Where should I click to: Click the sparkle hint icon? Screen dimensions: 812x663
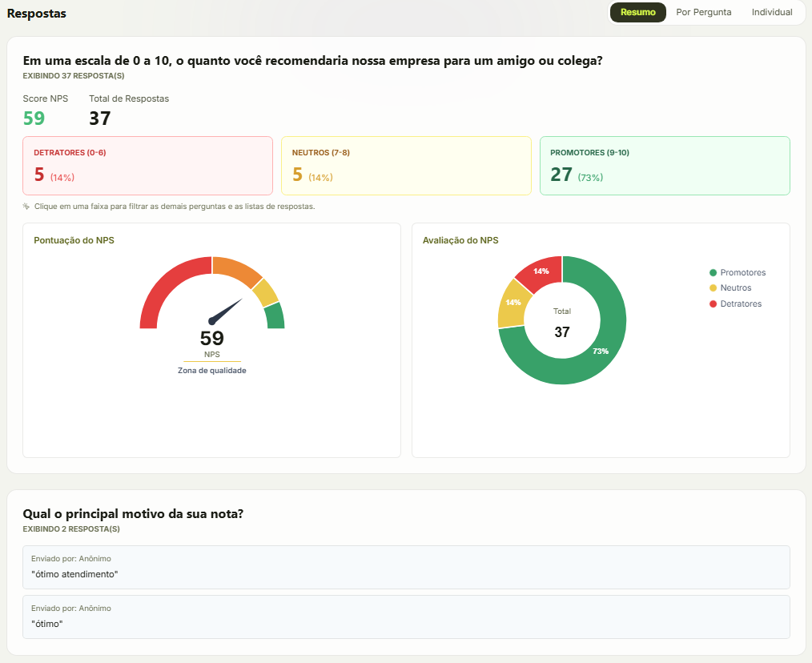coord(26,206)
